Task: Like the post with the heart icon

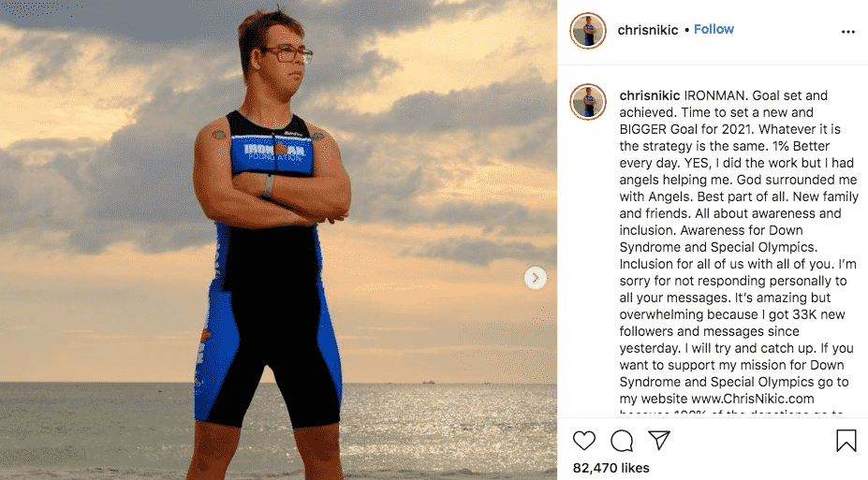Action: pos(584,441)
